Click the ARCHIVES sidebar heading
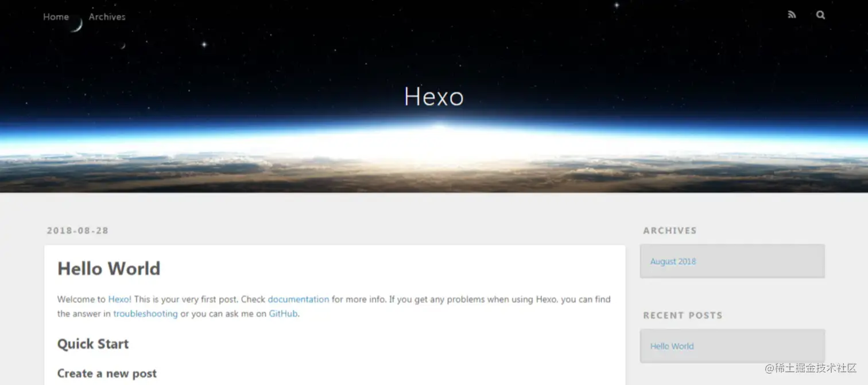The width and height of the screenshot is (868, 385). (x=670, y=231)
